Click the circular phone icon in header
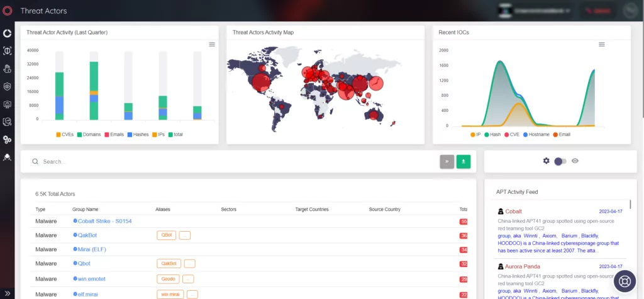Image resolution: width=644 pixels, height=299 pixels. [x=630, y=11]
